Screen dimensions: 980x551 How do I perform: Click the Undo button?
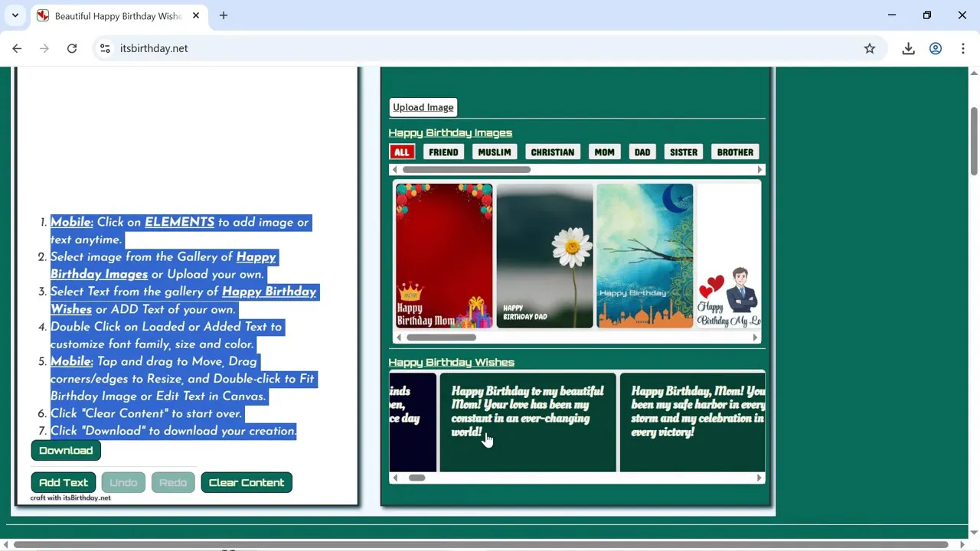[x=123, y=483]
